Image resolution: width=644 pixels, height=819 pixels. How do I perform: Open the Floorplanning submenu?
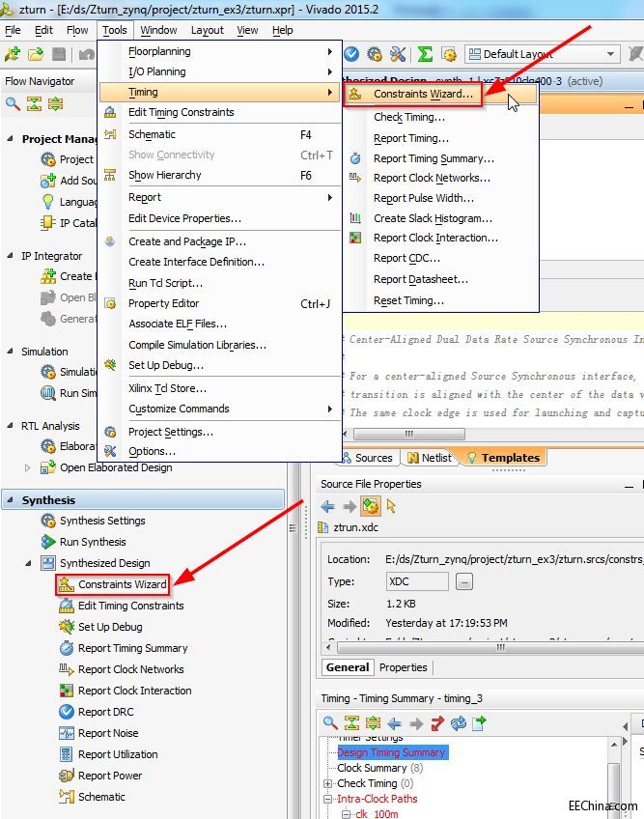(219, 51)
